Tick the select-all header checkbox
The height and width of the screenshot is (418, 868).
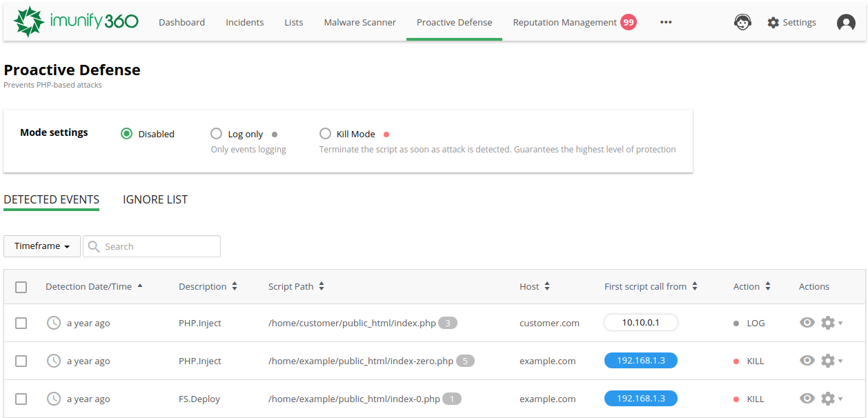(21, 287)
